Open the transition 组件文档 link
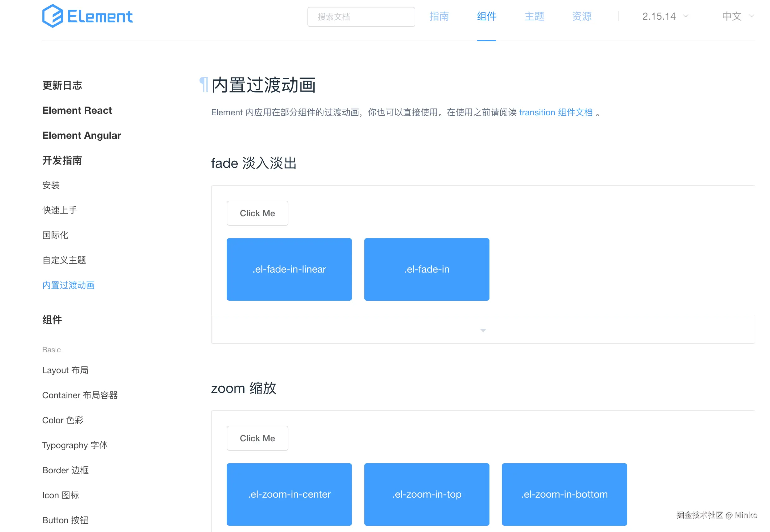 coord(555,112)
